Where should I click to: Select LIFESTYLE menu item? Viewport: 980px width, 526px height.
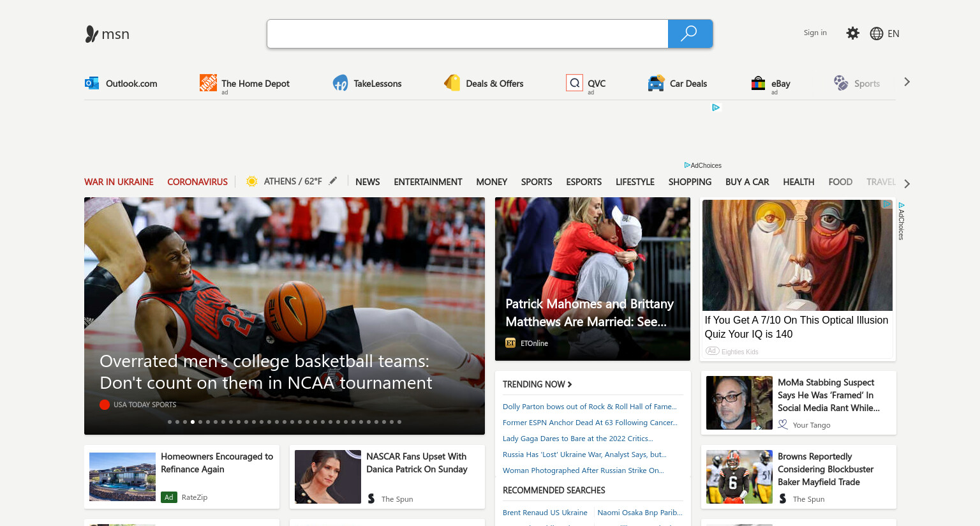tap(635, 182)
